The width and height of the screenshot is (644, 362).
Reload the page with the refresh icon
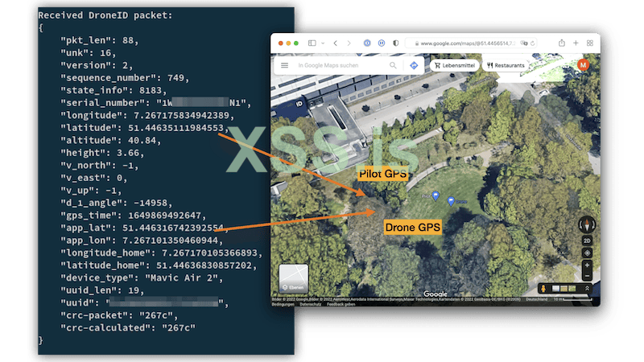[533, 43]
